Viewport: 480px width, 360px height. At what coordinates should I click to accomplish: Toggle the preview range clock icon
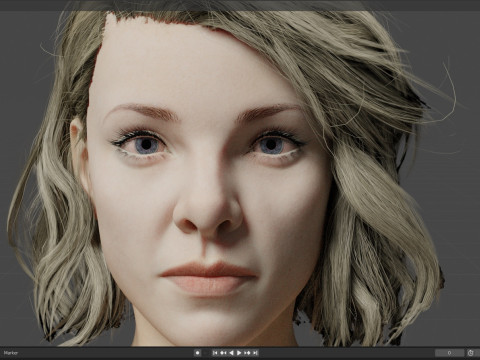point(471,353)
